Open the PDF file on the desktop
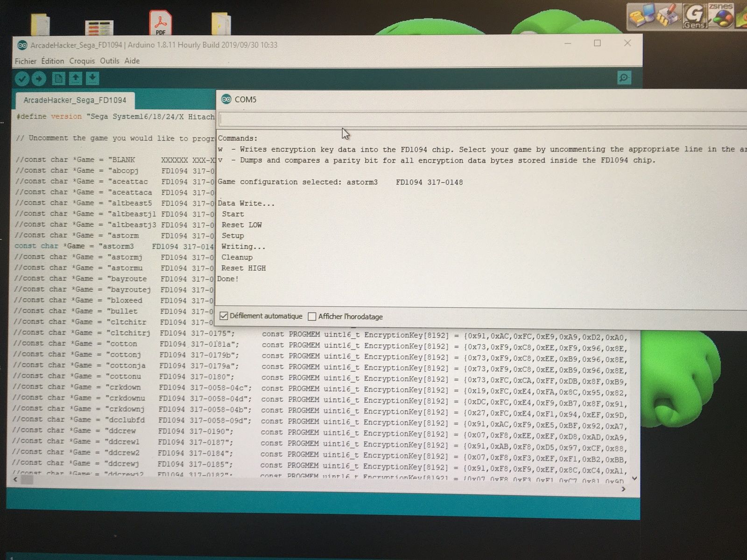 click(x=161, y=22)
